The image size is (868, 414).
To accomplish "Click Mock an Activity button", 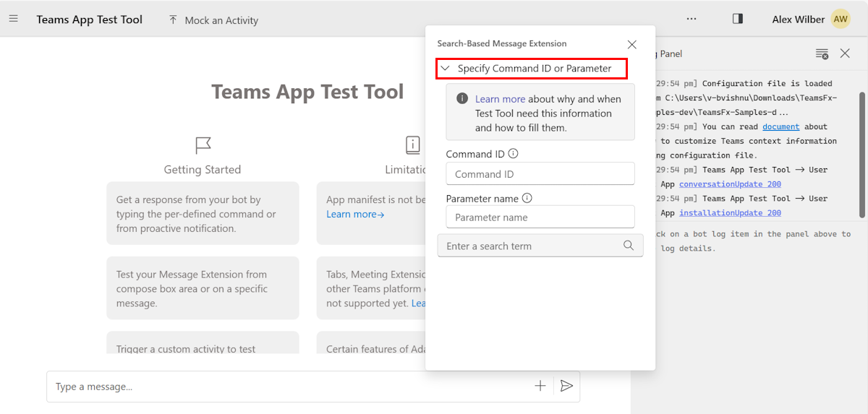I will 213,20.
